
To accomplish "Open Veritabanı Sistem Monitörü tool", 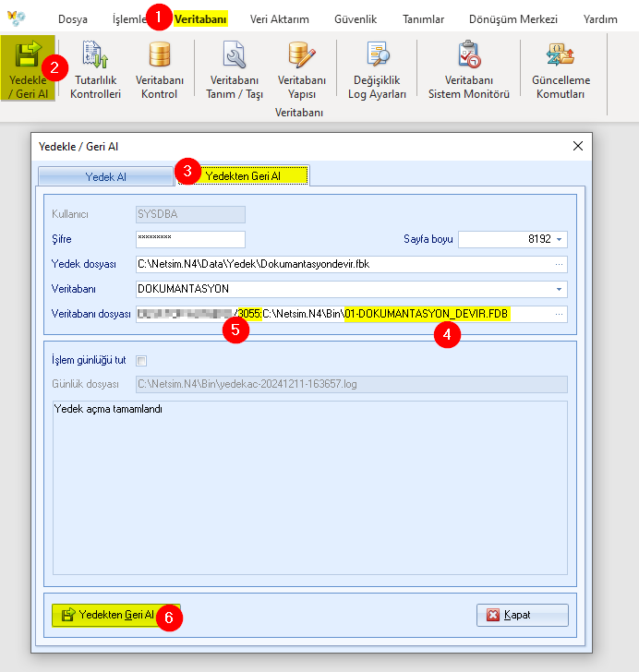I will pos(469,70).
